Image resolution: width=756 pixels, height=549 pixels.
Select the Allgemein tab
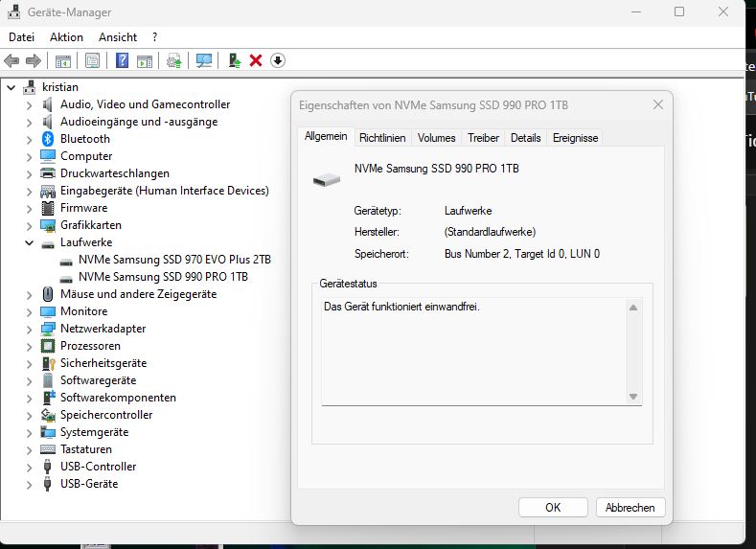(x=326, y=136)
